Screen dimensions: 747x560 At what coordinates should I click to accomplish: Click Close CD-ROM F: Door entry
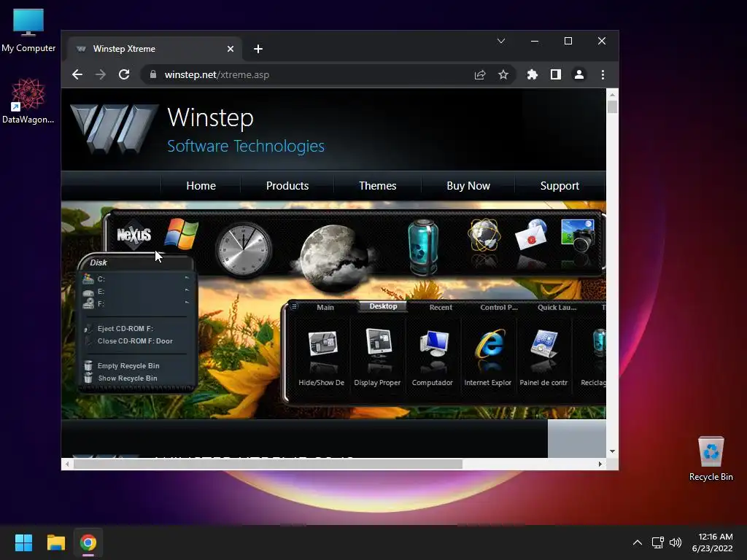[x=136, y=341]
